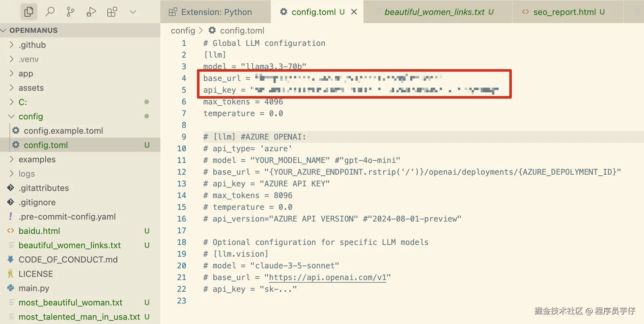
Task: Open the Extensions view icon
Action: (x=112, y=12)
